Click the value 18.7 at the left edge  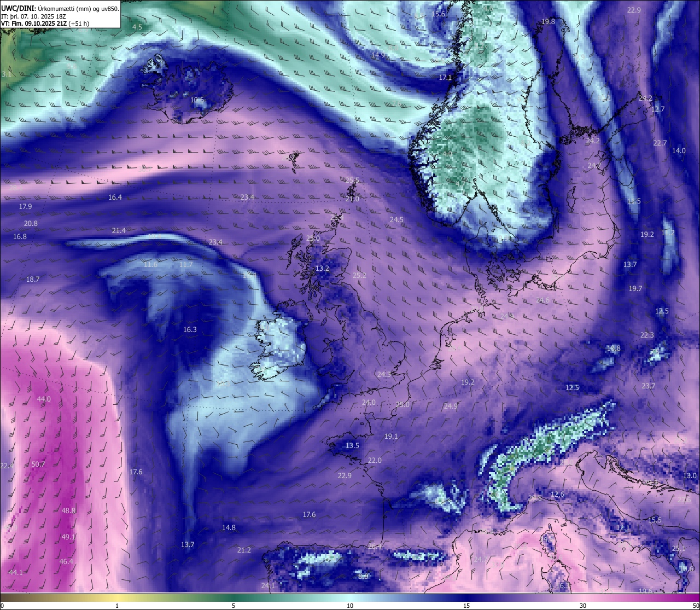click(x=33, y=279)
